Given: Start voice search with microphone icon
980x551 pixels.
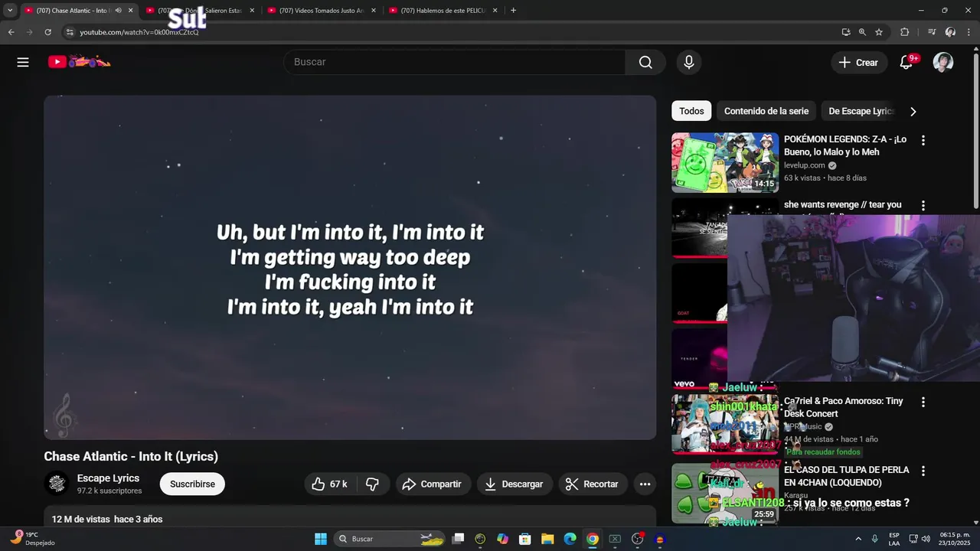Looking at the screenshot, I should point(689,62).
